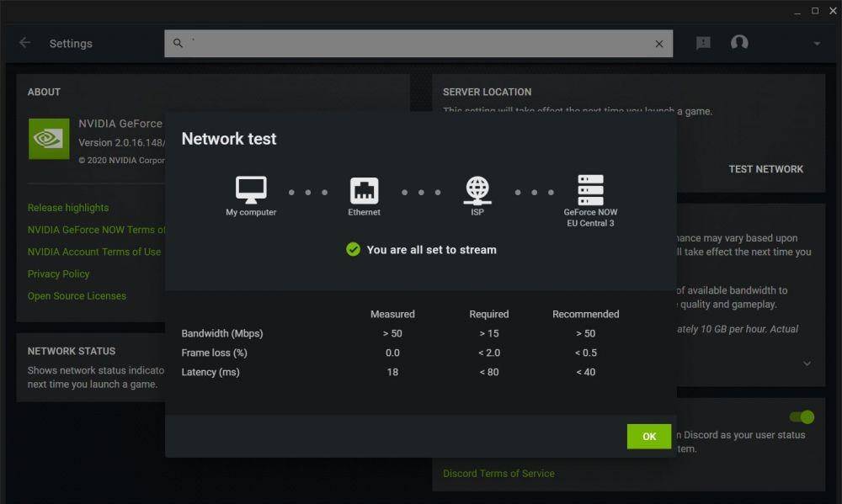Click the 'Required' column header
This screenshot has height=504, width=842.
[488, 314]
